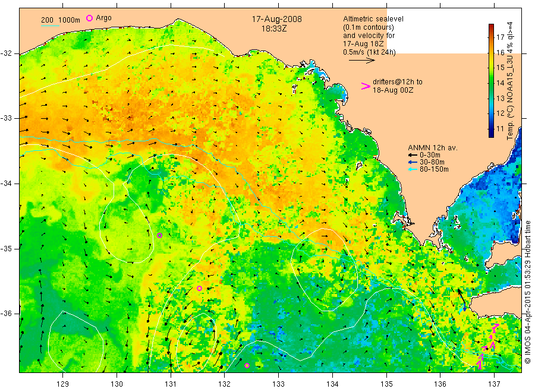Viewport: 535px width, 392px height.
Task: Click the '200 1000m' depth legend text
Action: (61, 20)
